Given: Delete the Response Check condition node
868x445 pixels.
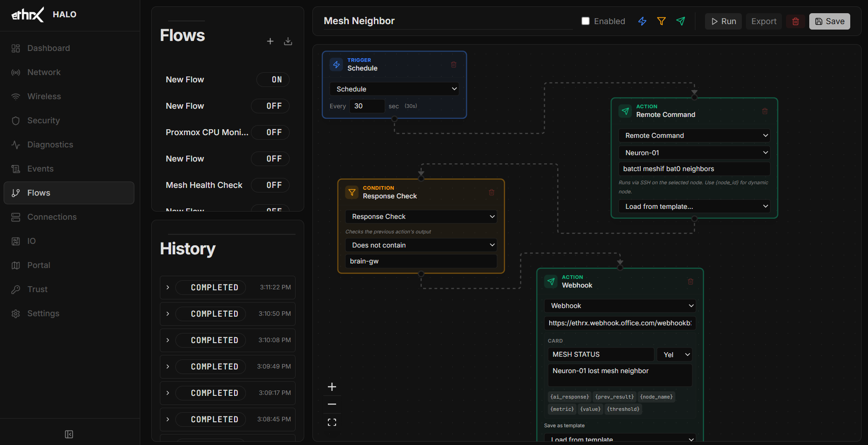Looking at the screenshot, I should point(492,192).
